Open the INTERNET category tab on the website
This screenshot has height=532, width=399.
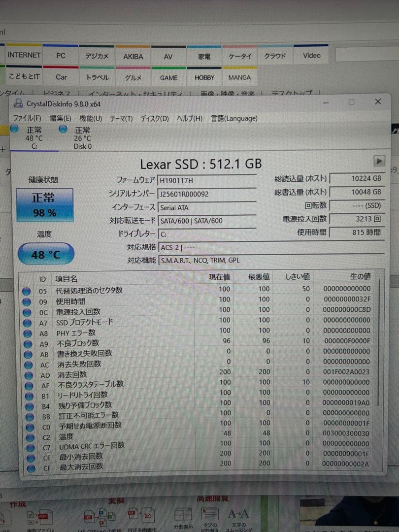coord(24,55)
